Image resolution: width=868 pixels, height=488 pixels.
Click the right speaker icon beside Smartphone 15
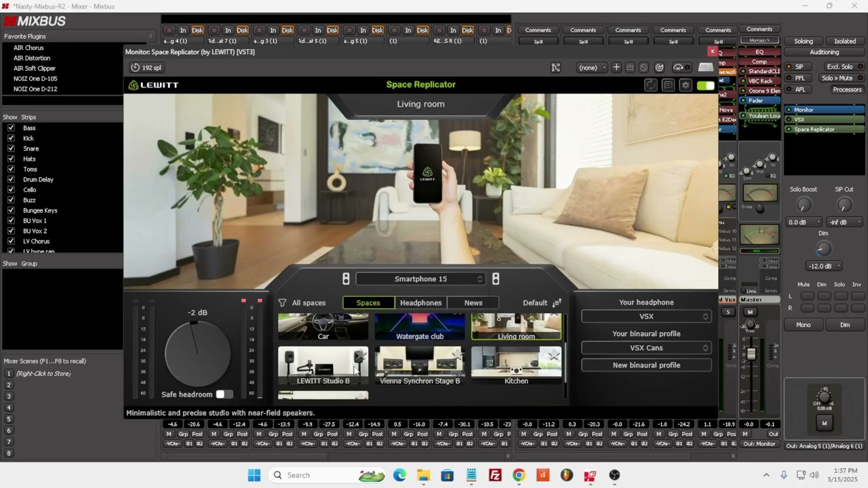[496, 279]
